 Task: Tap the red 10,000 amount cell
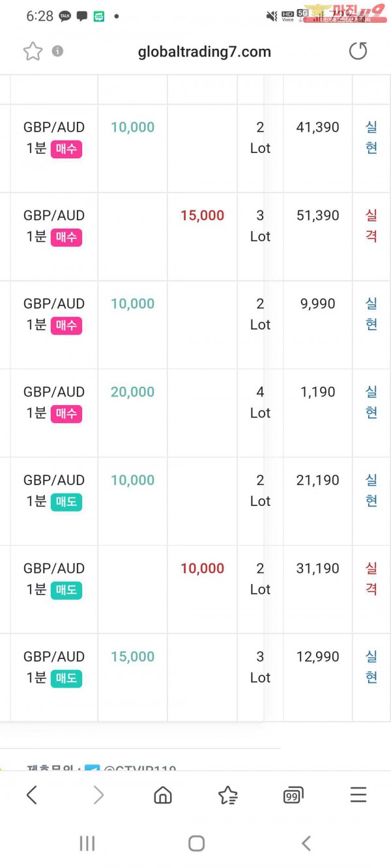click(x=202, y=568)
